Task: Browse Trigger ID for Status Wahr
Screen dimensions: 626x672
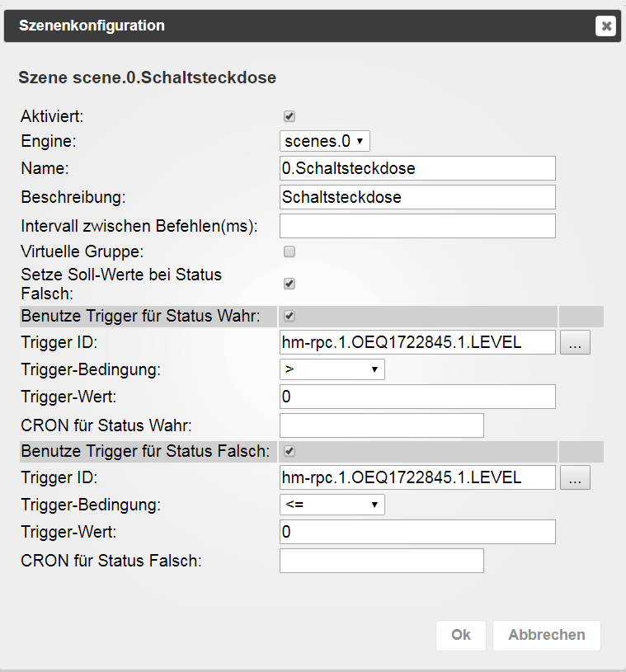Action: click(x=575, y=342)
